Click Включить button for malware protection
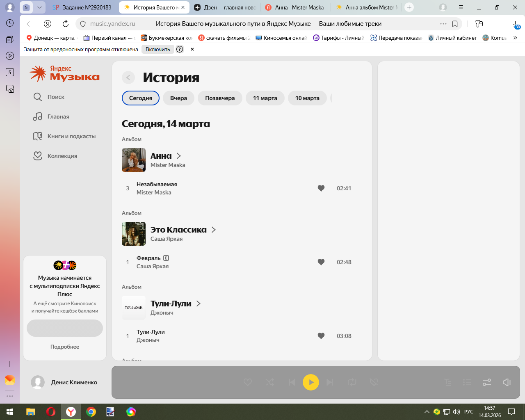Image resolution: width=525 pixels, height=420 pixels. pyautogui.click(x=157, y=49)
